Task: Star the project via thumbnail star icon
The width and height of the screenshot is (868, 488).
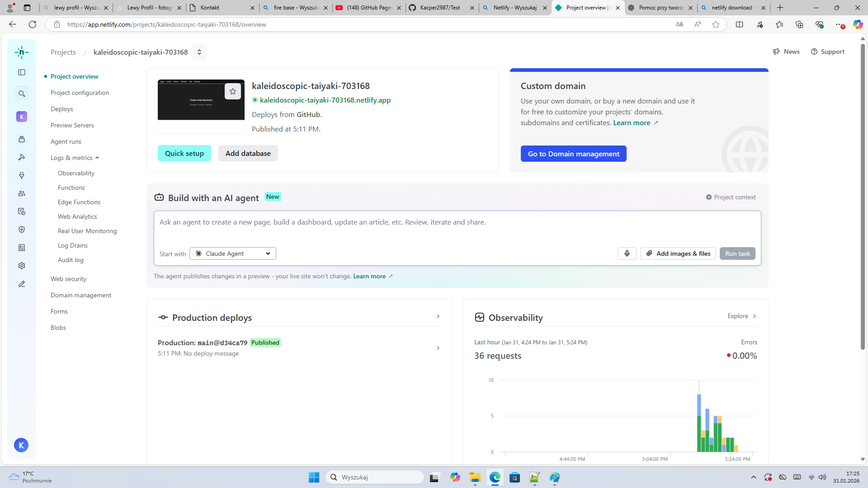Action: (x=233, y=91)
